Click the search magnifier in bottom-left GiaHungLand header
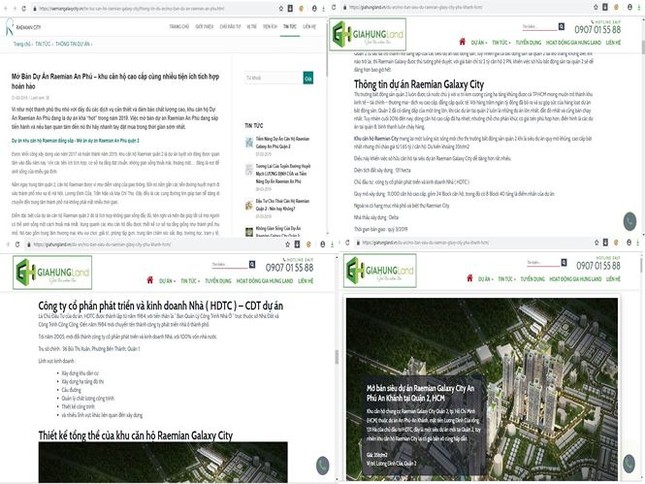Image resolution: width=645 pixels, height=484 pixels. pyautogui.click(x=252, y=264)
